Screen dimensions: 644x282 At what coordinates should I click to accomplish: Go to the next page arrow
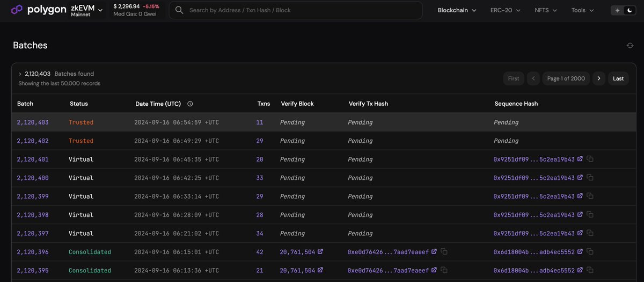pos(599,78)
